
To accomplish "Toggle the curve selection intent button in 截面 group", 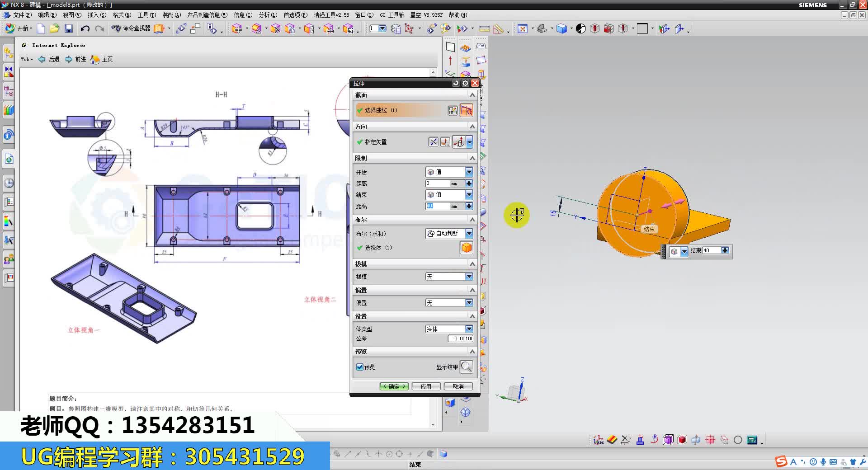I will click(x=453, y=110).
